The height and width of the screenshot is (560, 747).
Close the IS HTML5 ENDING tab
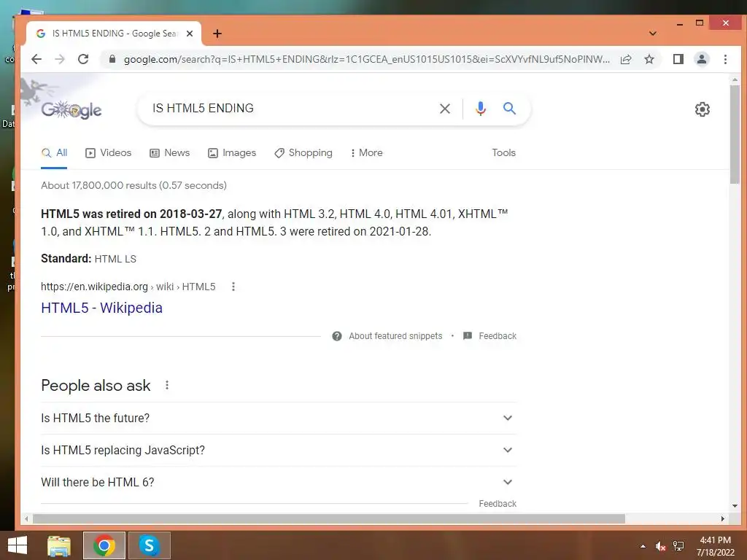(x=190, y=34)
